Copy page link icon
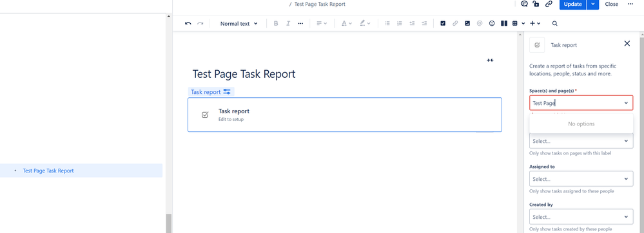 (x=549, y=4)
